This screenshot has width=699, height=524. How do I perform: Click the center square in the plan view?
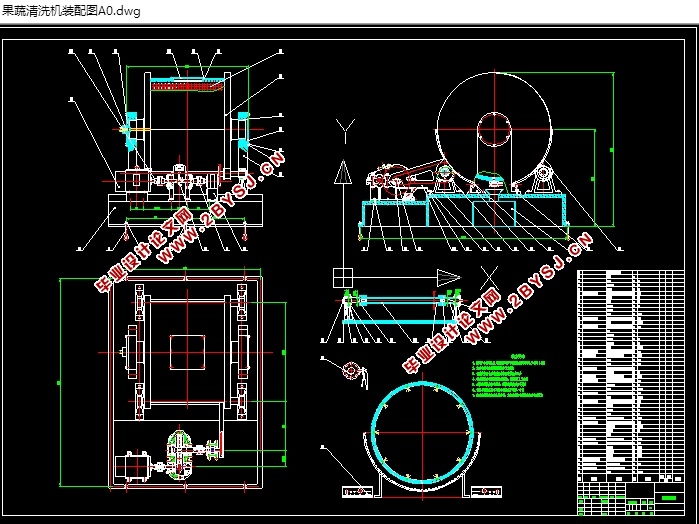187,352
